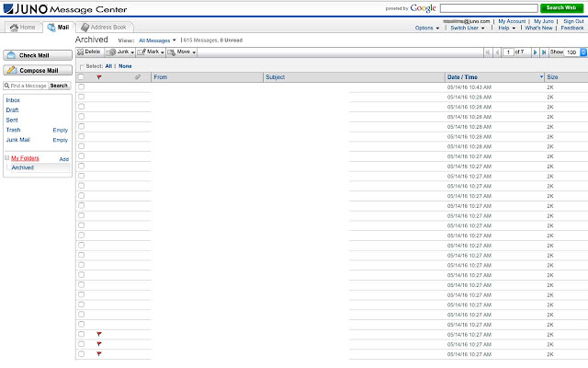Open the Sent folder

tap(12, 121)
